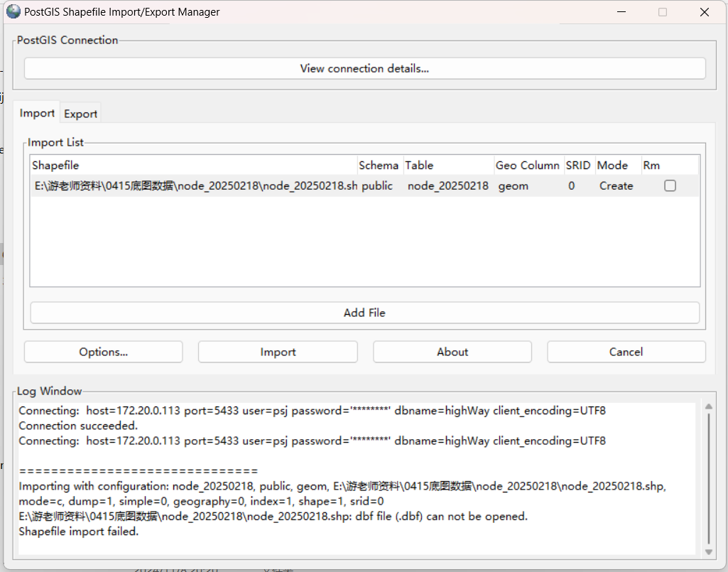Open the About dialog

coord(452,352)
